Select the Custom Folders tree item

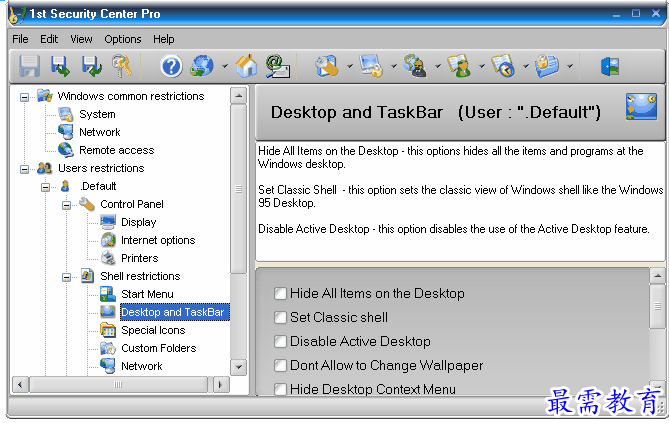tap(159, 348)
